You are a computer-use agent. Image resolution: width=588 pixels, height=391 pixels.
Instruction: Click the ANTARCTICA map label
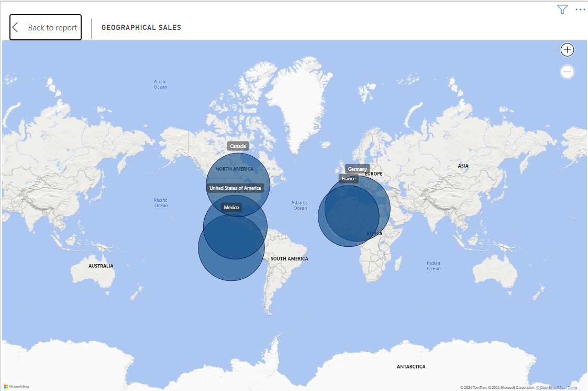click(x=411, y=366)
